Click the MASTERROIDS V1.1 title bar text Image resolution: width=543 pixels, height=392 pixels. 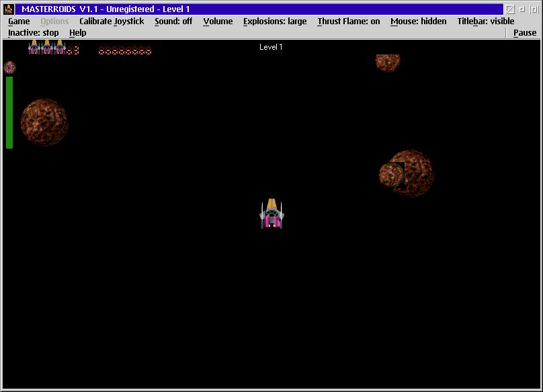click(106, 9)
